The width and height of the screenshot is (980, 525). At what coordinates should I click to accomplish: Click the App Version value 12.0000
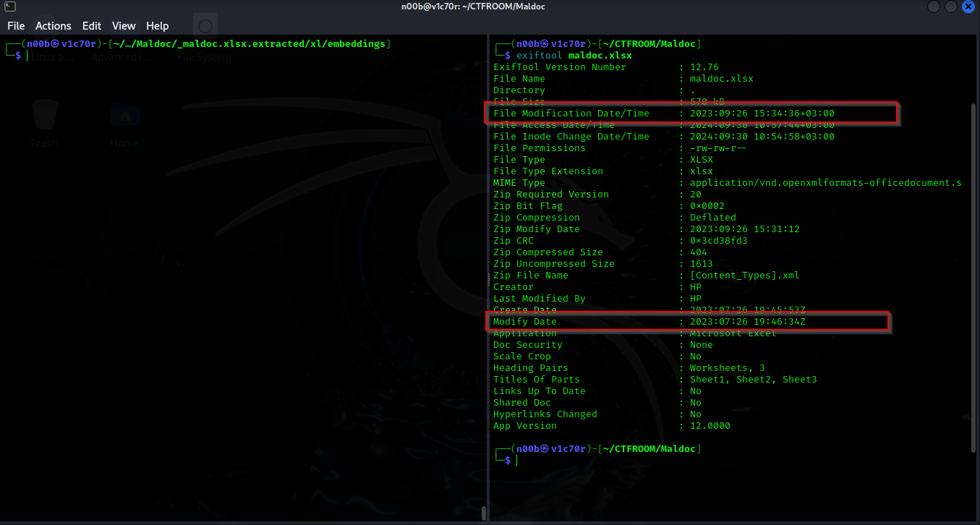710,426
